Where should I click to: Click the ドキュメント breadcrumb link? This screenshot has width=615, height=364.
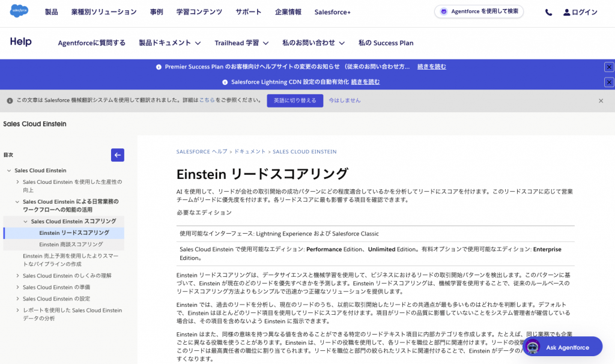pos(249,152)
